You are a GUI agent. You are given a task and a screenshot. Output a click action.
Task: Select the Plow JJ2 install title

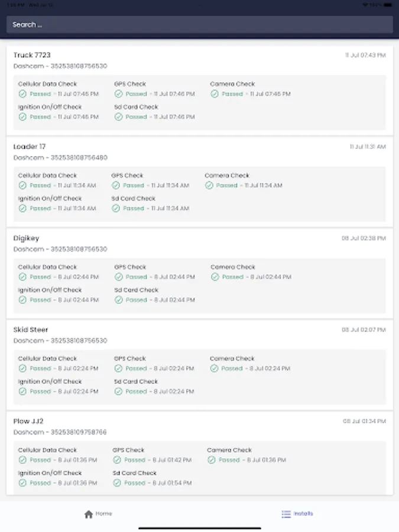click(28, 421)
